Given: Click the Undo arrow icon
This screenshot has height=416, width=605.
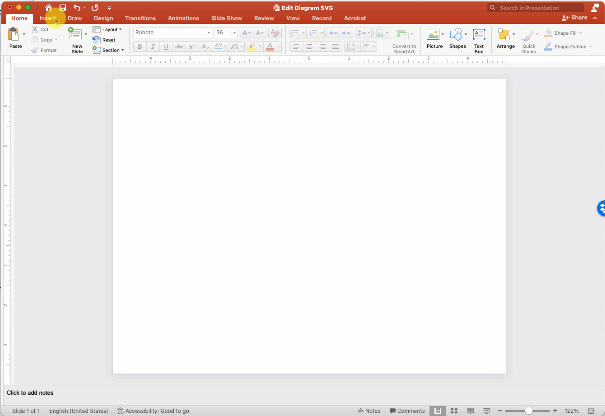Looking at the screenshot, I should pos(77,7).
